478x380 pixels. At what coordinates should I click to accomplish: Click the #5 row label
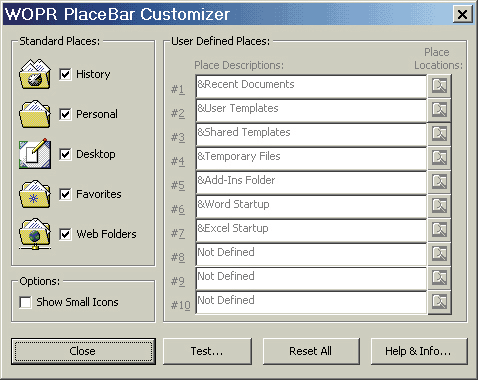pyautogui.click(x=178, y=185)
